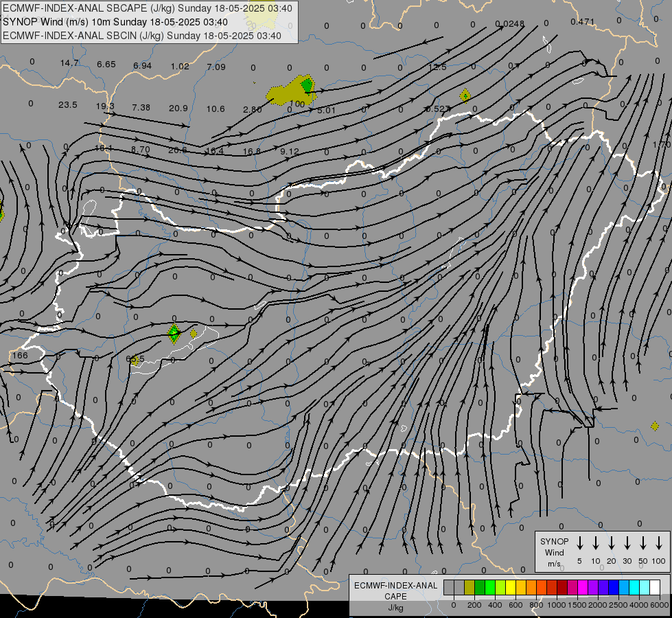Viewport: 672px width, 618px height.
Task: Click the 12.5 CAPE value
Action: tap(437, 67)
